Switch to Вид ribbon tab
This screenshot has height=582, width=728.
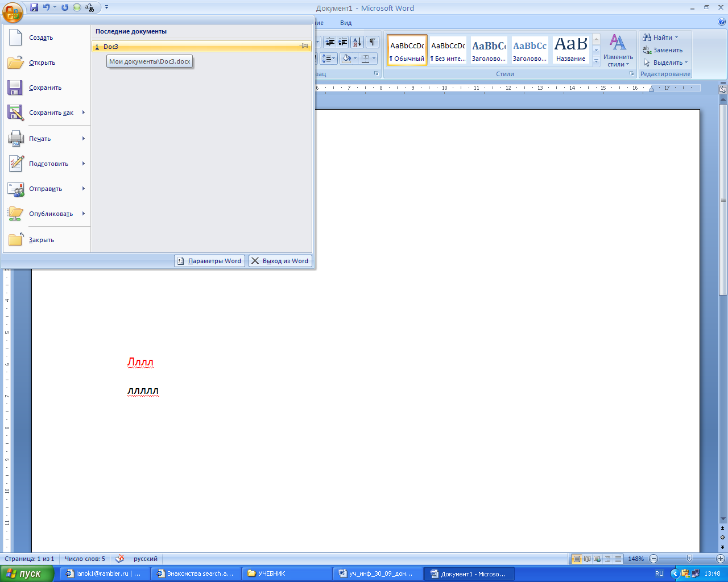pos(346,23)
